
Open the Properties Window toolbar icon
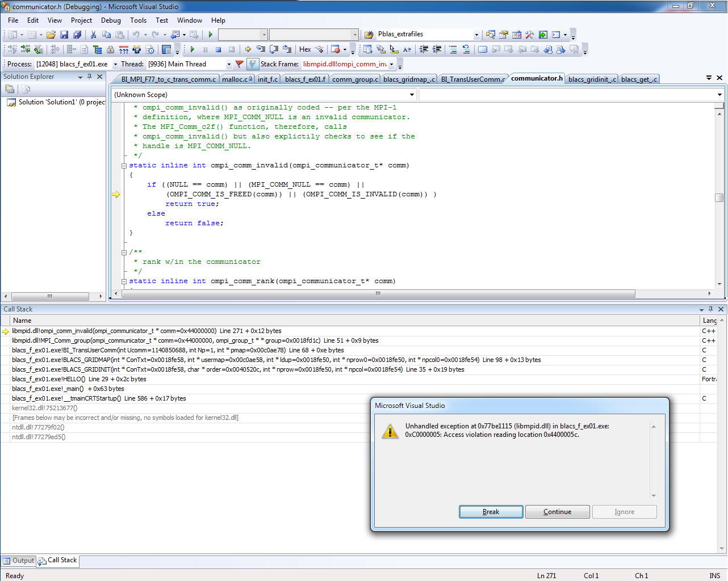click(x=504, y=35)
